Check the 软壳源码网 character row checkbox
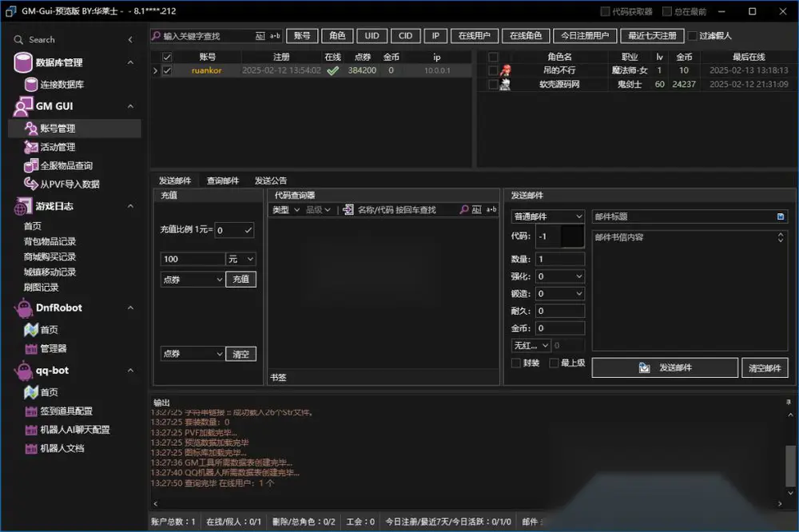 pos(493,84)
